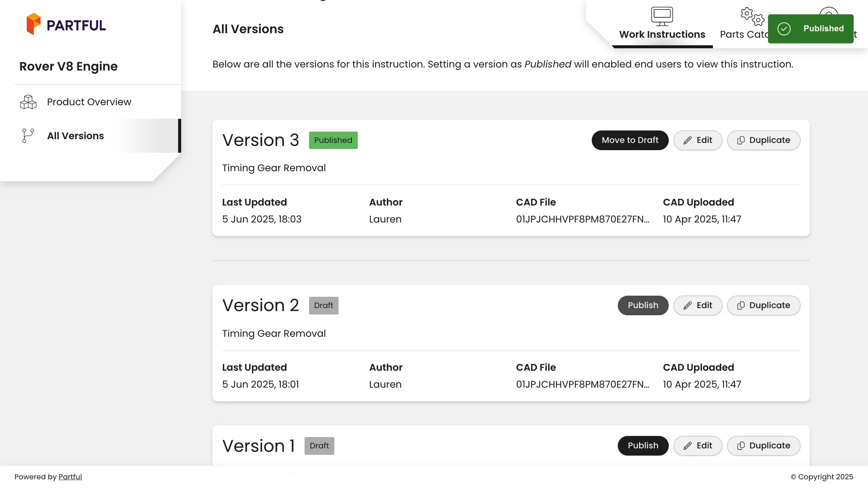This screenshot has height=488, width=868.
Task: Click the Parts Catalogue gears icon
Action: pos(752,16)
